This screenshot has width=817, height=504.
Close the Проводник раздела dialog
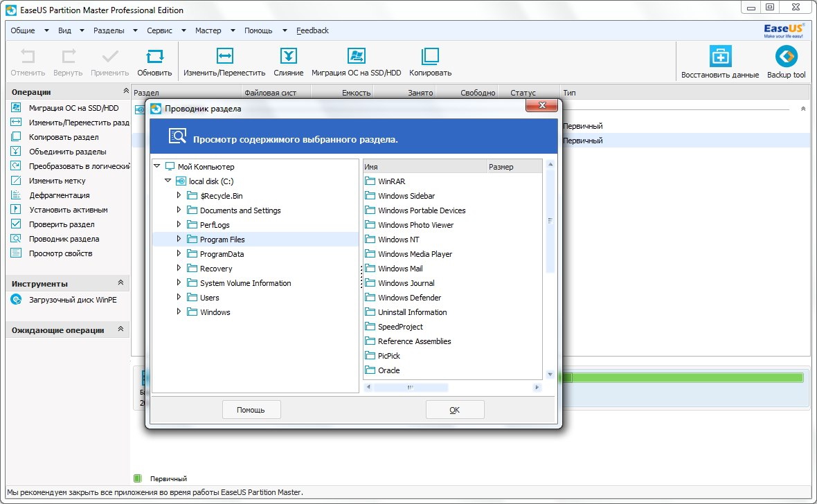[x=542, y=105]
